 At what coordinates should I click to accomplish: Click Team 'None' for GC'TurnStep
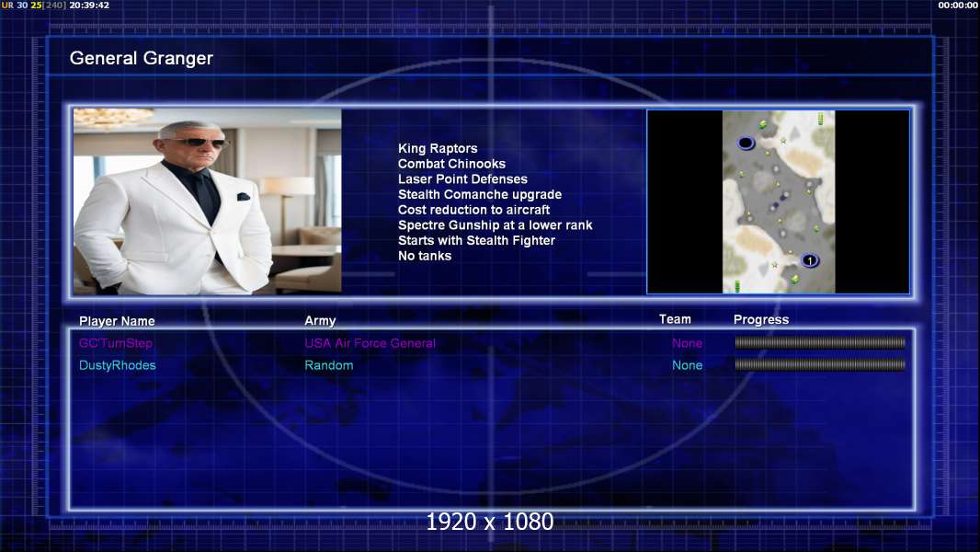687,343
